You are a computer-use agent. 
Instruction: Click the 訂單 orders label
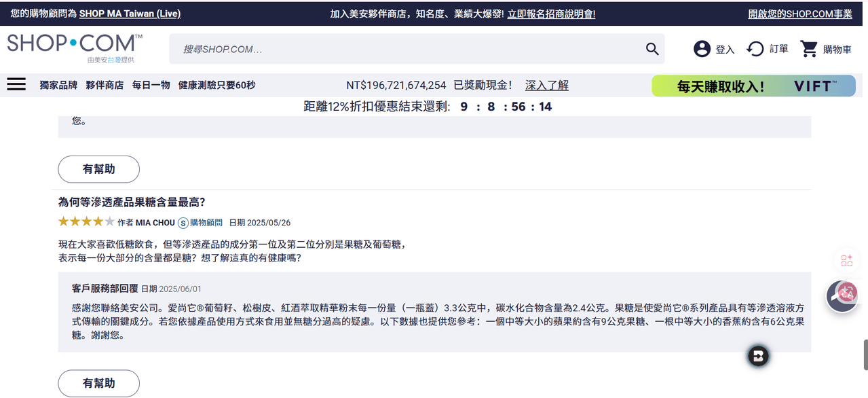coord(779,49)
